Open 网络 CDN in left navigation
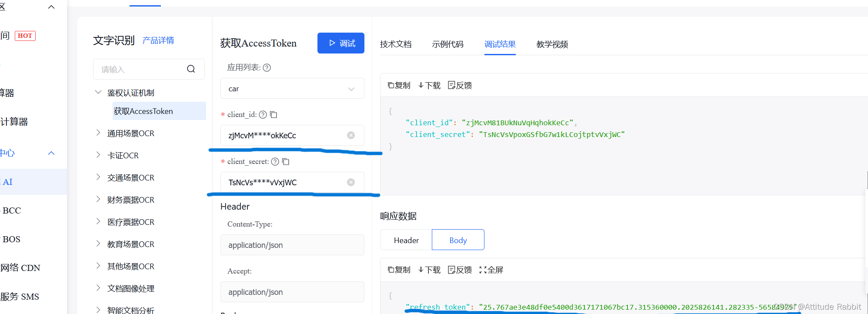Viewport: 868px width, 314px height. tap(20, 268)
